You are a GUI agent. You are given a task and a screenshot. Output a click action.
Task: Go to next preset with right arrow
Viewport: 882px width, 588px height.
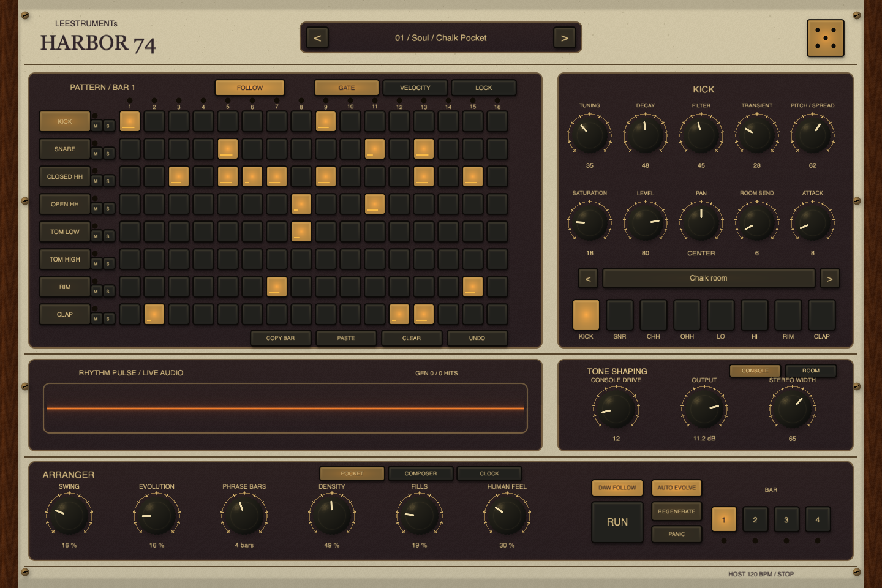click(565, 38)
